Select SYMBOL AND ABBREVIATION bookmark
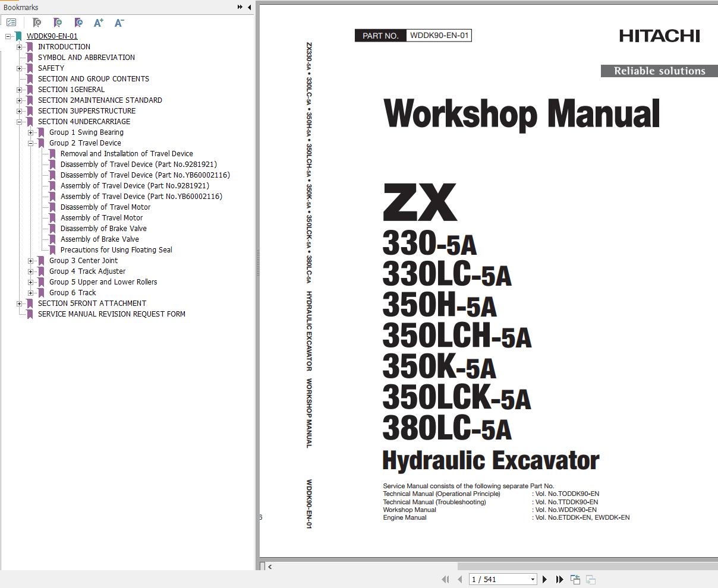 coord(86,58)
